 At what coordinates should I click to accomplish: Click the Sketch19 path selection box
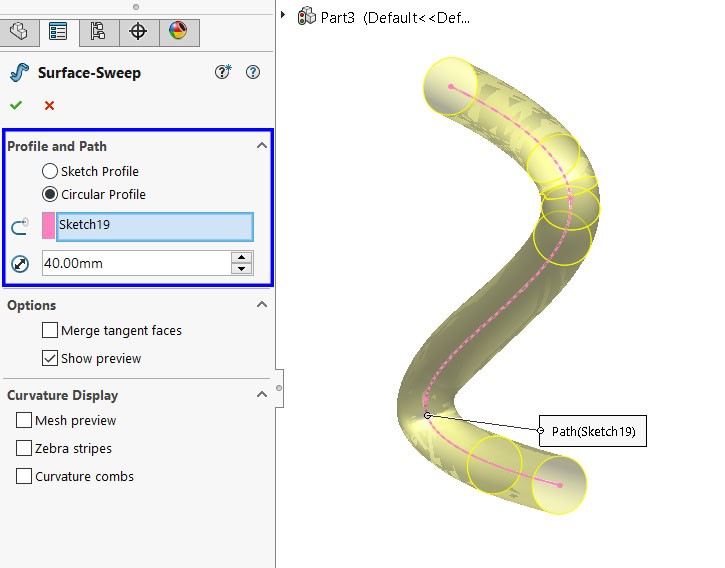(154, 227)
